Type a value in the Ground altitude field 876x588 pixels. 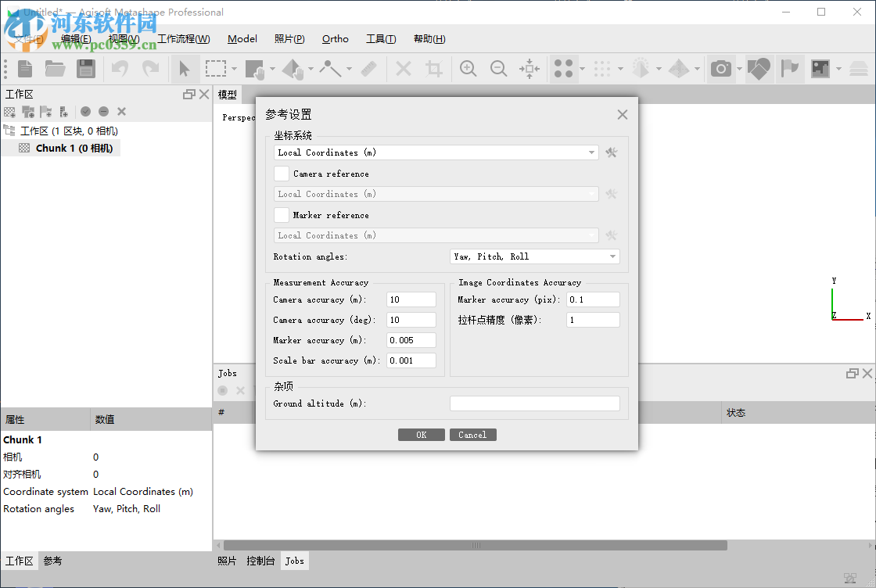(x=535, y=403)
